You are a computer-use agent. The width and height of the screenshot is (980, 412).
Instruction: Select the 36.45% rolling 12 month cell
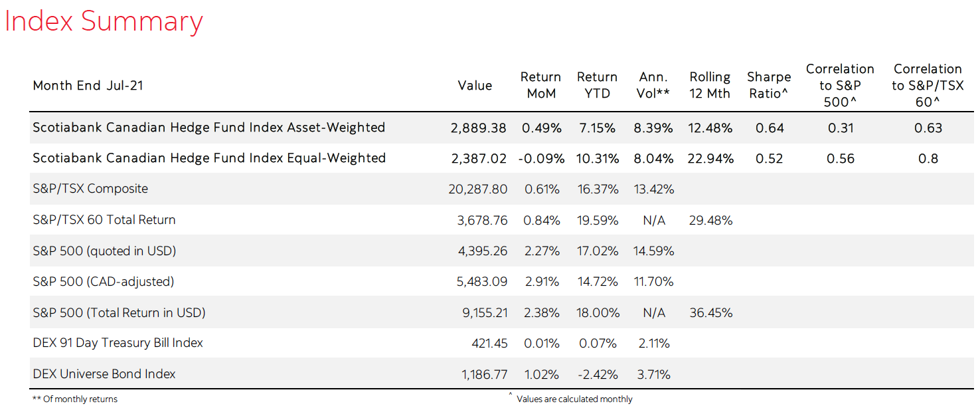click(710, 312)
